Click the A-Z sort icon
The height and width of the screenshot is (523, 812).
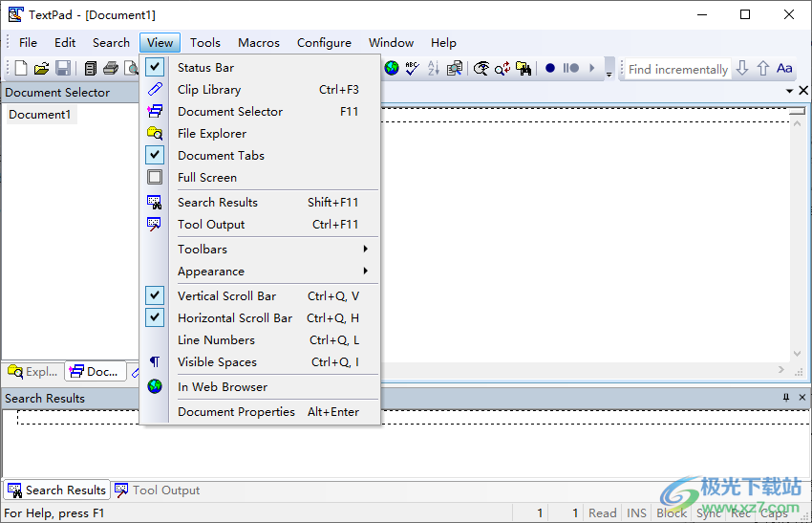tap(434, 68)
